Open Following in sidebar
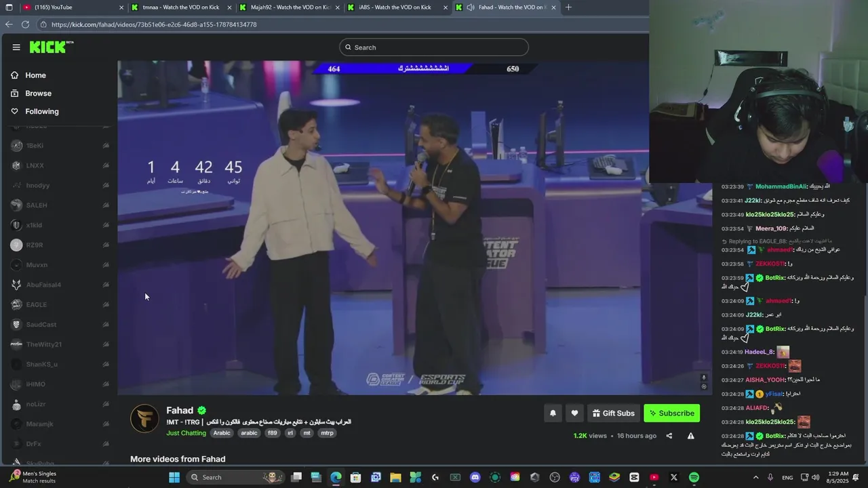 42,111
